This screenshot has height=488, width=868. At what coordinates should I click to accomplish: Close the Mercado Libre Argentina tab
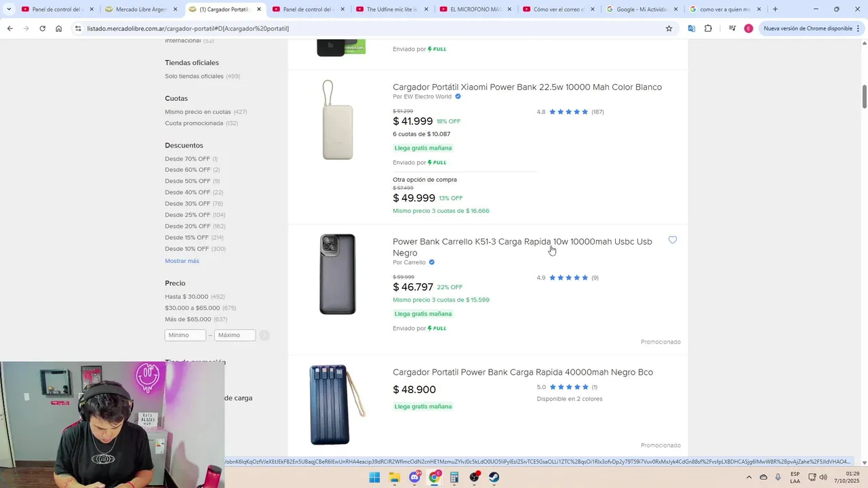pyautogui.click(x=176, y=9)
